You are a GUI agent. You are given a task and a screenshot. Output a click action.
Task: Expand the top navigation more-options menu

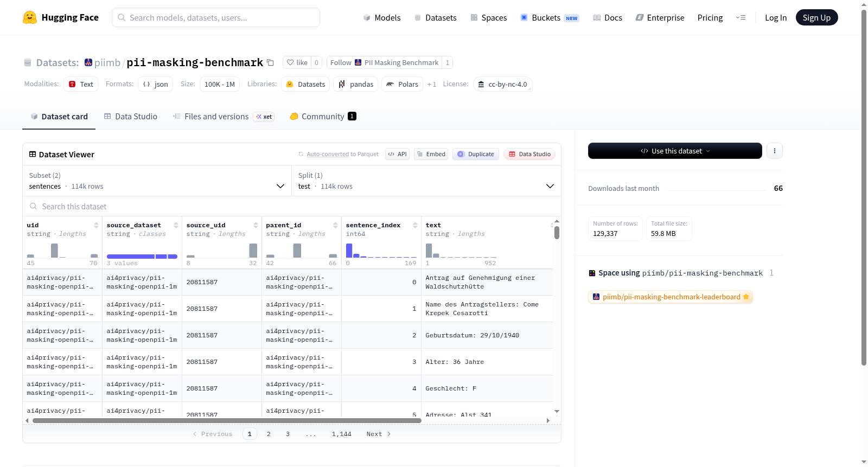(x=741, y=17)
